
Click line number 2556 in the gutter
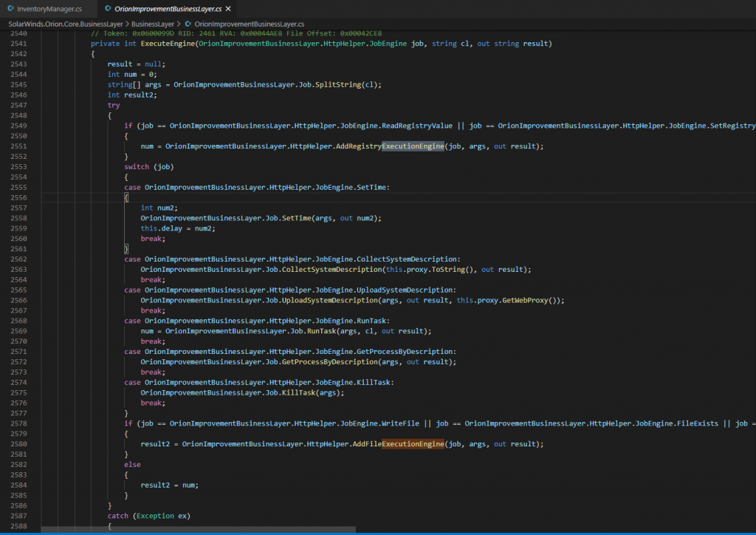(x=18, y=198)
